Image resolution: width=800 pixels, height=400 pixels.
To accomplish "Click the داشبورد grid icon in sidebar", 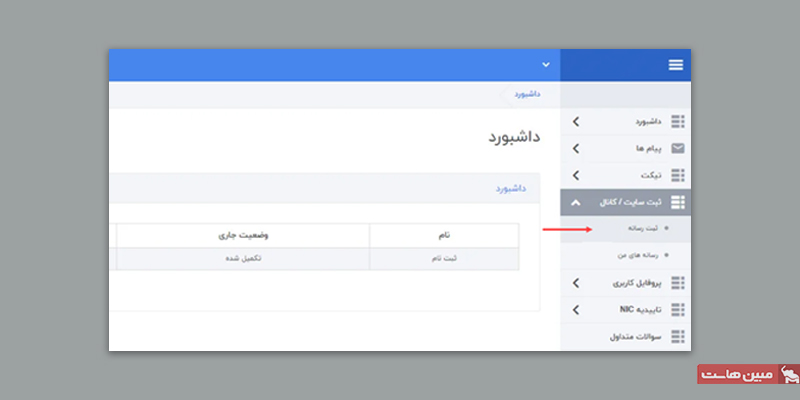I will (678, 121).
